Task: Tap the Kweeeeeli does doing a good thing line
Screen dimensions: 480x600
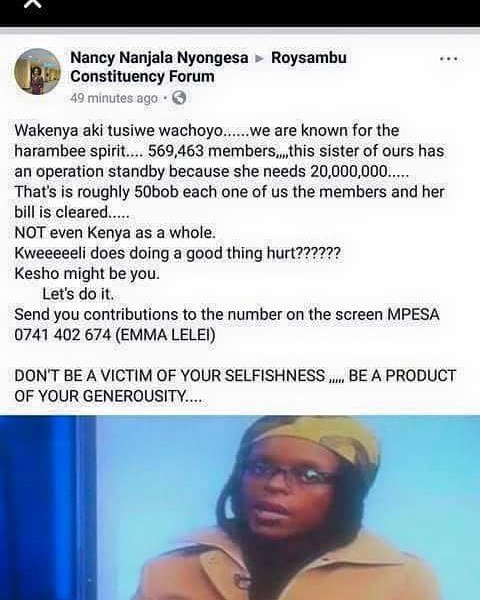Action: click(x=177, y=253)
